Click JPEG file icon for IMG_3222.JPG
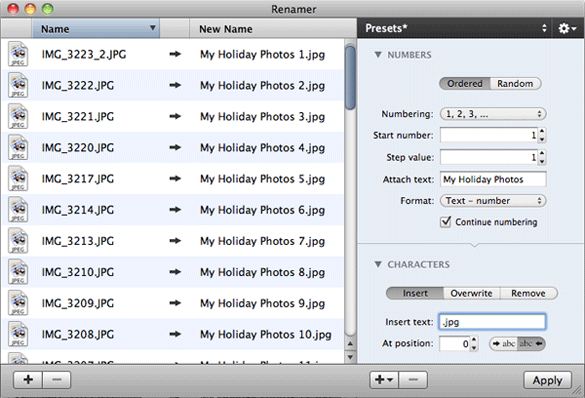The height and width of the screenshot is (398, 585). tap(18, 85)
